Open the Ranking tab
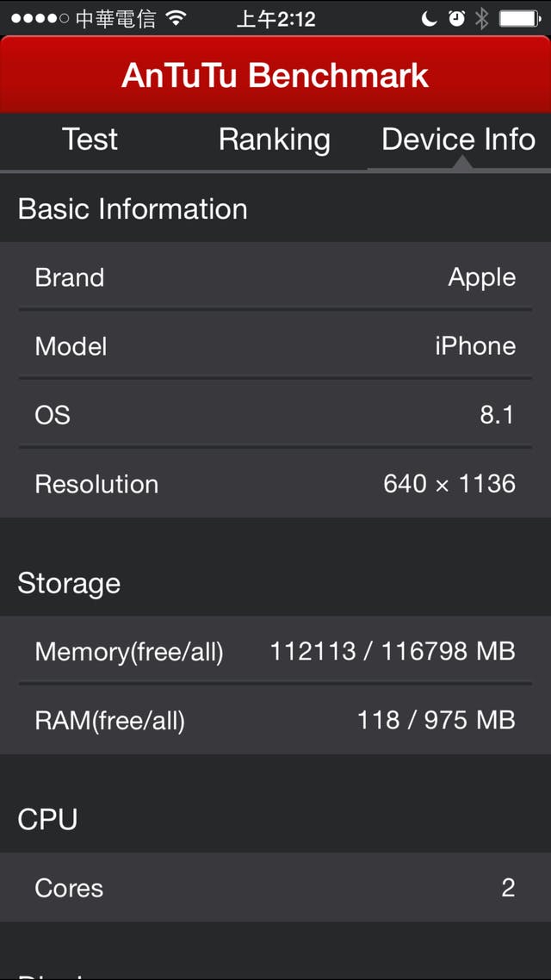 274,140
